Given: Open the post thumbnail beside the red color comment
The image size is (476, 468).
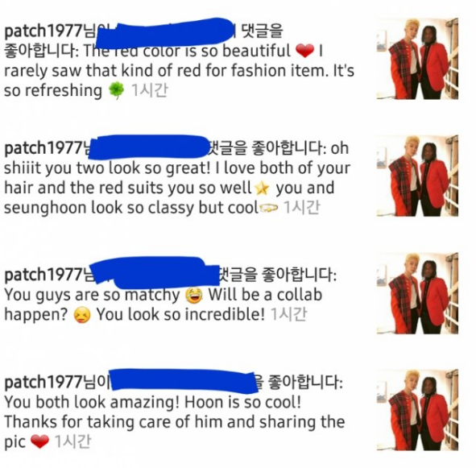Looking at the screenshot, I should [417, 59].
